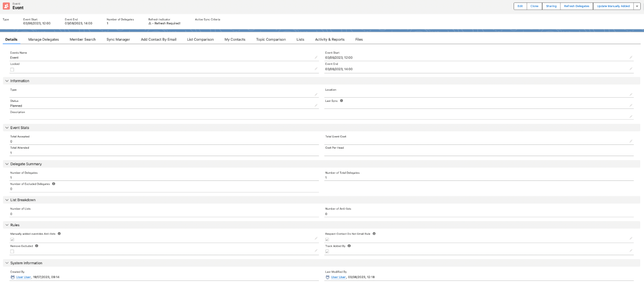Image resolution: width=644 pixels, height=287 pixels.
Task: Go to Add Contact By Email tab
Action: 158,39
